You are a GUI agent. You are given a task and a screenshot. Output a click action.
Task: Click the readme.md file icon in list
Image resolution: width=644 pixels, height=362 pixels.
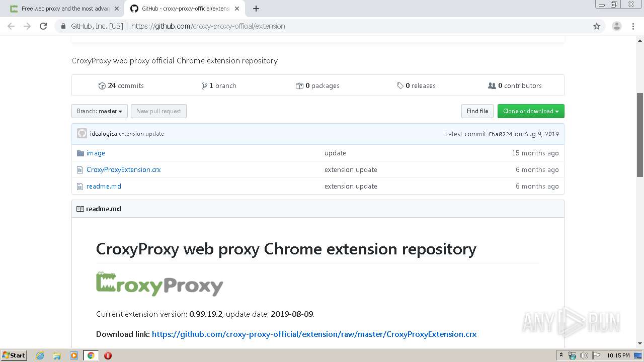80,187
